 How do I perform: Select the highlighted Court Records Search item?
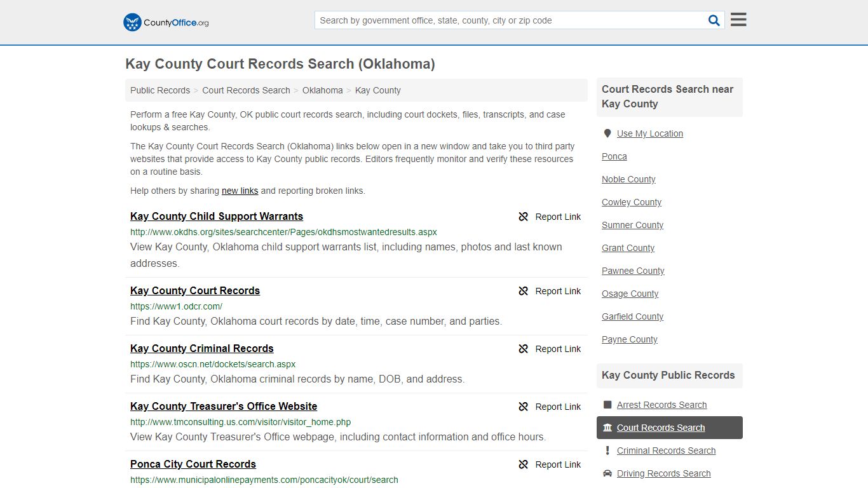(x=669, y=428)
